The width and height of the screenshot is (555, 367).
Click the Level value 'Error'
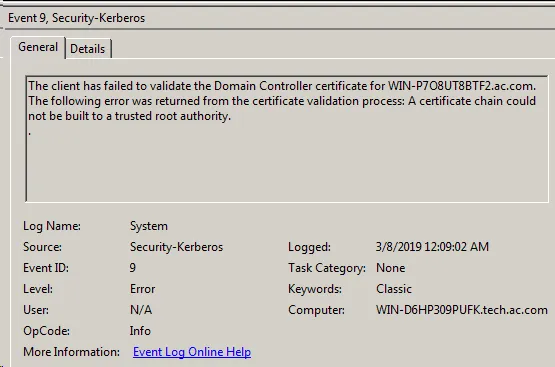(142, 289)
